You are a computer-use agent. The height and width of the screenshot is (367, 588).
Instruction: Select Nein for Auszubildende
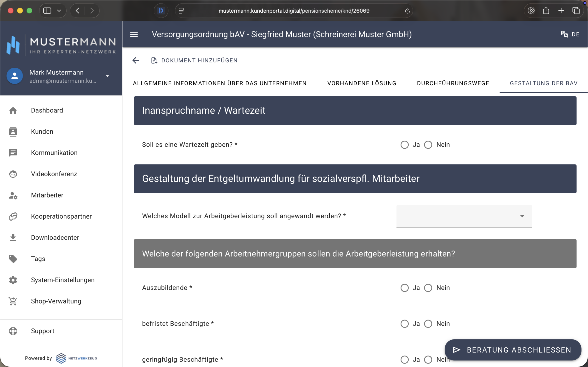428,288
